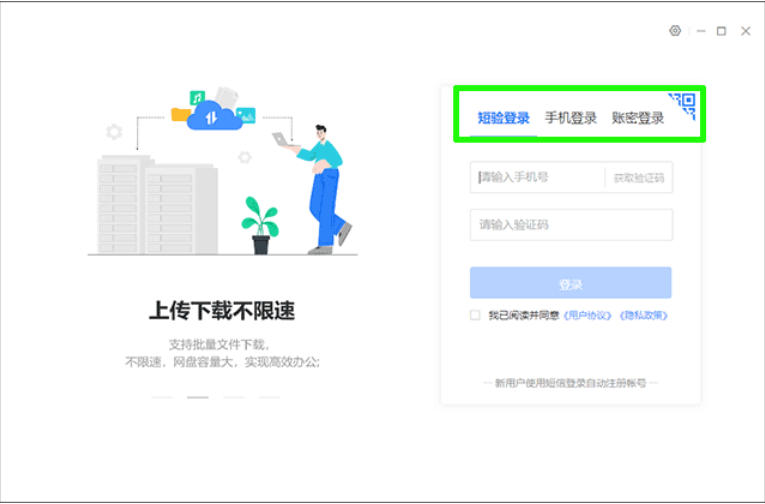Screen dimensions: 765x504
Task: Close the login window
Action: [x=745, y=31]
